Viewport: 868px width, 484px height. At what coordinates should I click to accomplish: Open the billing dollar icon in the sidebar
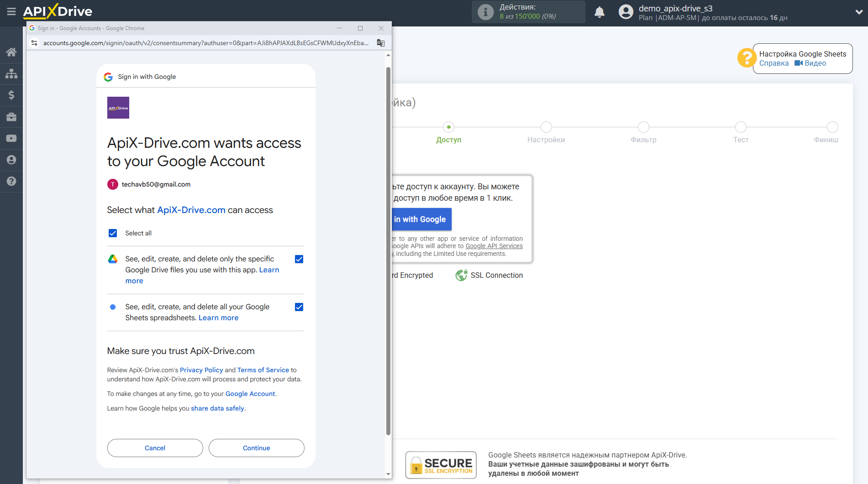tap(11, 95)
